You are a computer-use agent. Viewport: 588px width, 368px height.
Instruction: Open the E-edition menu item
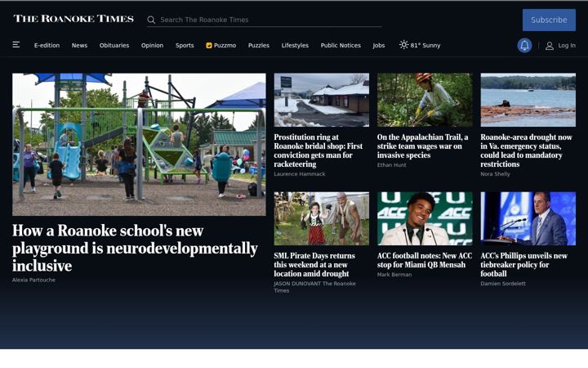tap(47, 46)
